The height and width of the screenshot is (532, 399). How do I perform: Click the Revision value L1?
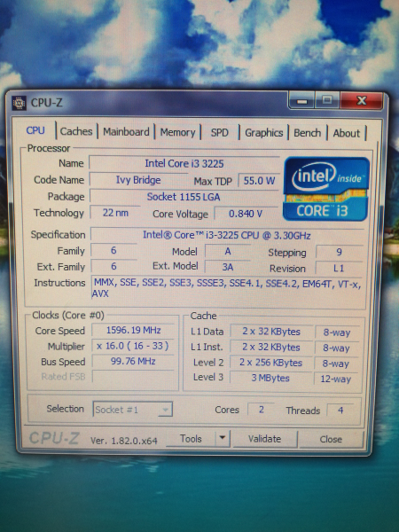point(339,269)
